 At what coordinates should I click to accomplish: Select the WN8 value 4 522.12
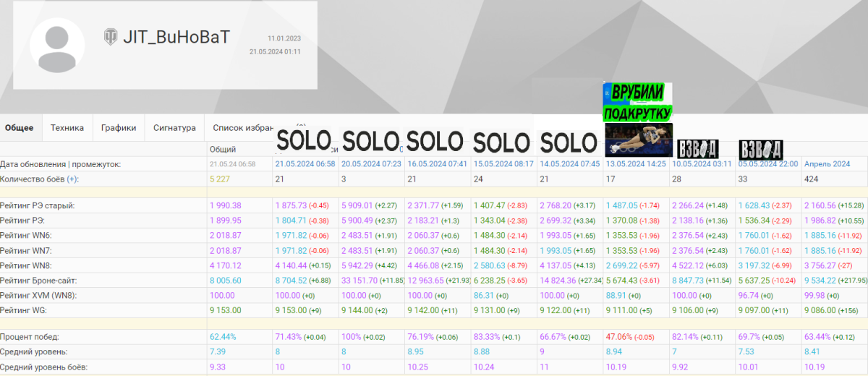tap(688, 264)
